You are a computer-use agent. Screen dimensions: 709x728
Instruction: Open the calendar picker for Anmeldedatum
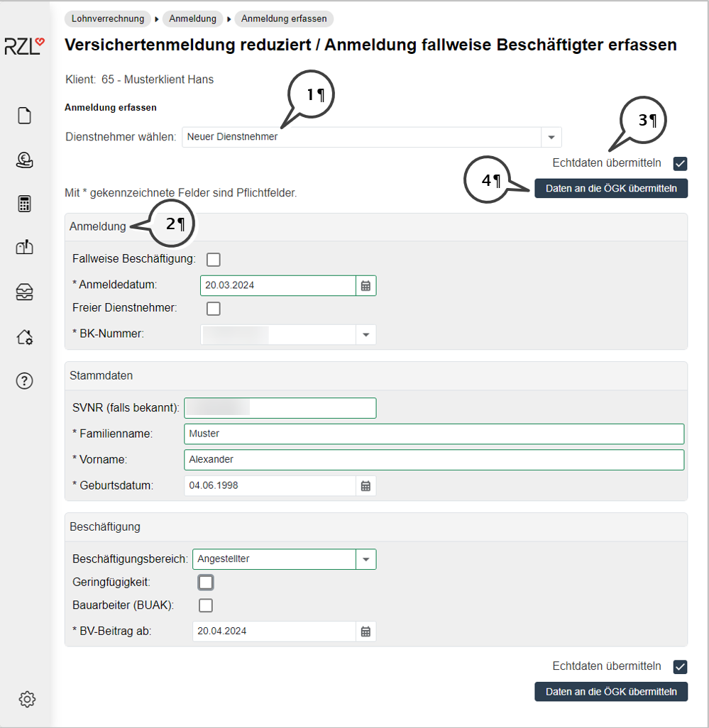click(366, 285)
